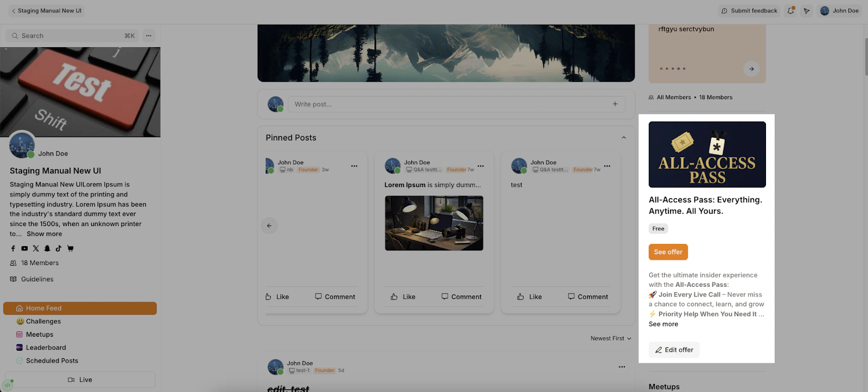Open options menu on the 'Lorem Ipsum' pinned post
The image size is (868, 392).
pyautogui.click(x=481, y=166)
